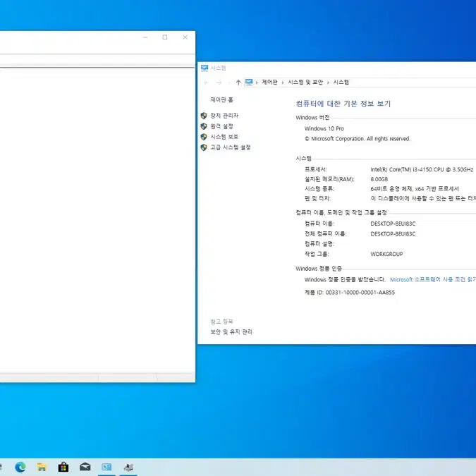The width and height of the screenshot is (476, 476).
Task: Open 장치 관리자 (Device Manager)
Action: click(224, 116)
